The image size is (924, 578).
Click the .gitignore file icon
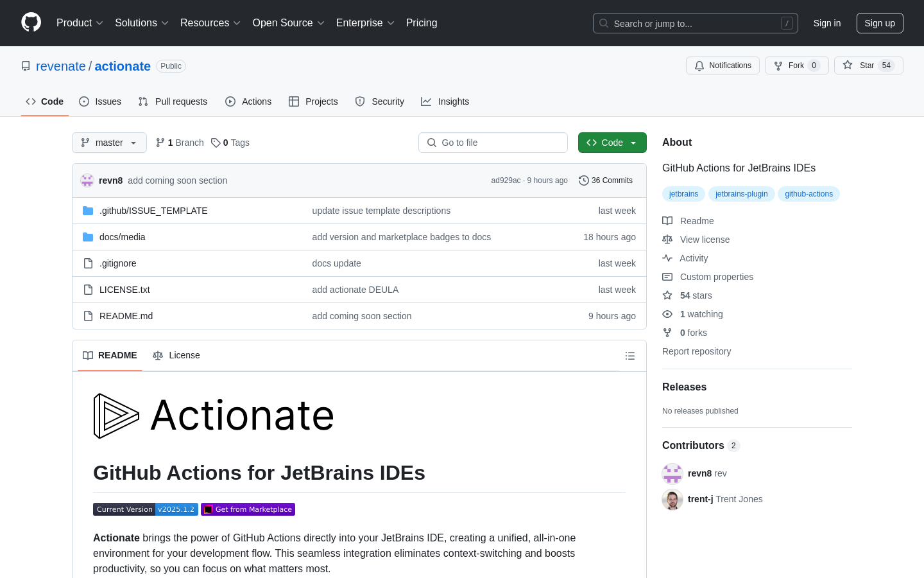[x=88, y=263]
